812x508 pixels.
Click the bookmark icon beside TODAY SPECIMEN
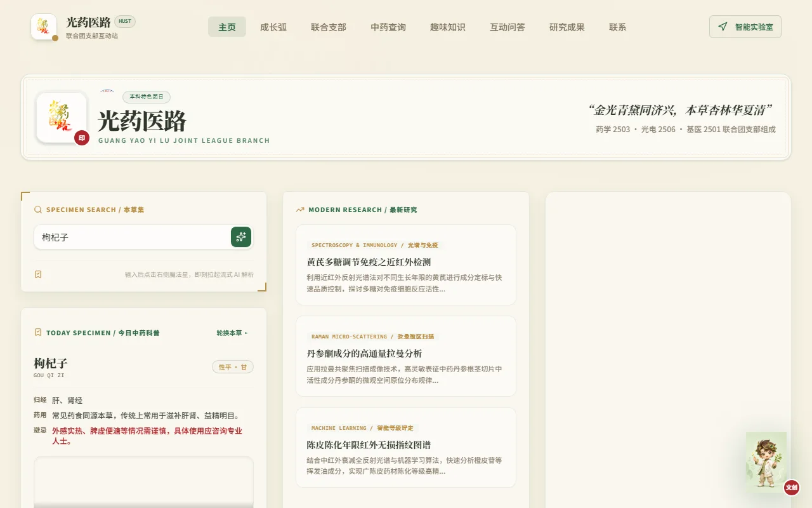(x=38, y=332)
